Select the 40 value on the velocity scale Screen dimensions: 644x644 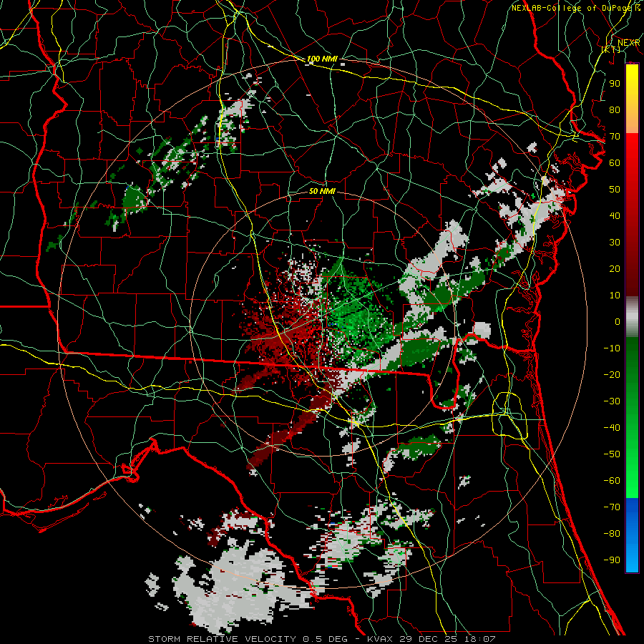pyautogui.click(x=615, y=215)
